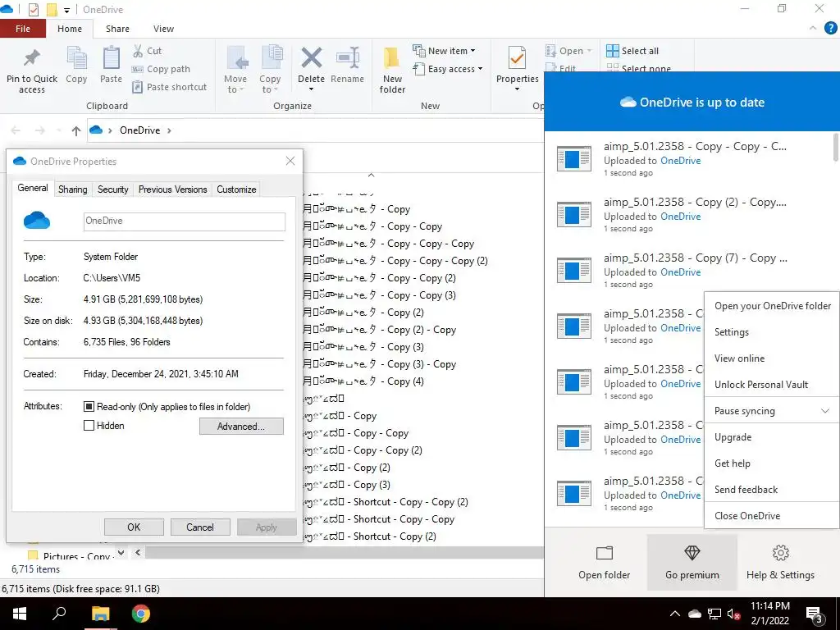
Task: Select Unlock Personal Vault menu item
Action: (x=772, y=385)
